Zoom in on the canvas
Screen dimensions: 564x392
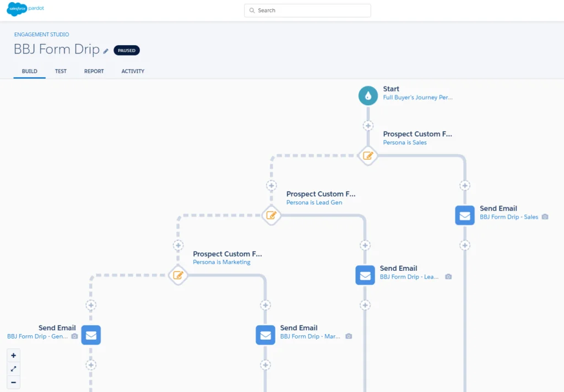14,355
